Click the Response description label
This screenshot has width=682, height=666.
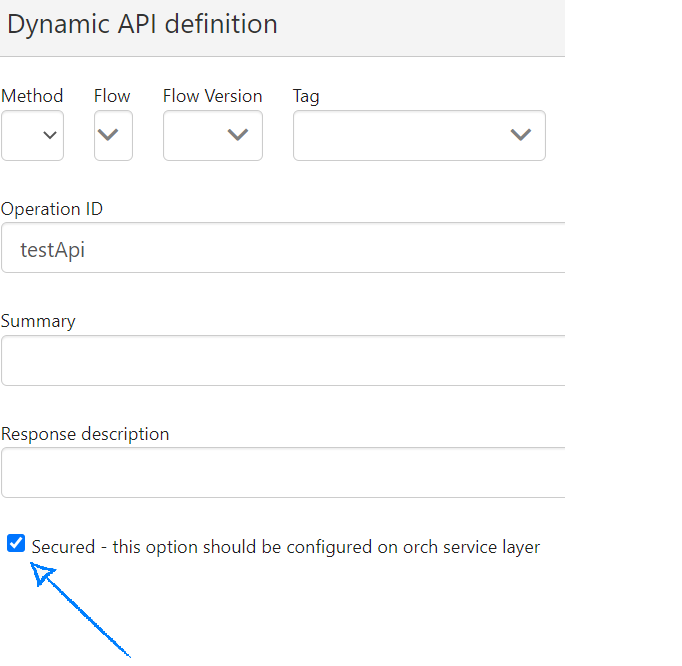click(x=85, y=434)
